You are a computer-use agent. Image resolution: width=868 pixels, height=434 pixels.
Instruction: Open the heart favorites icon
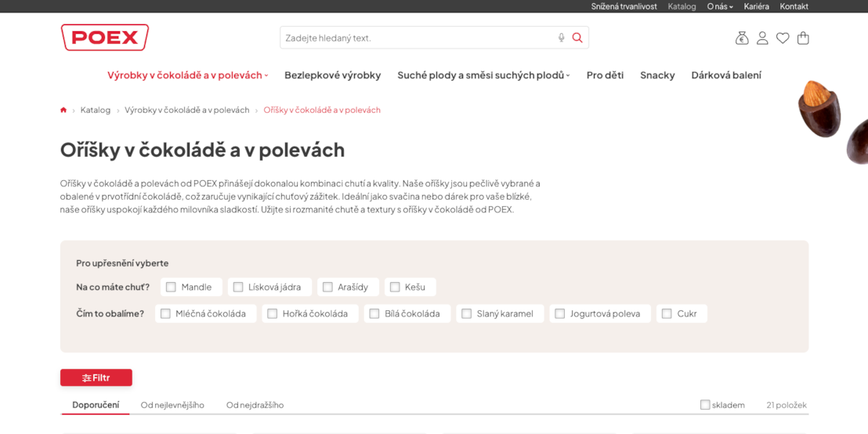[782, 38]
